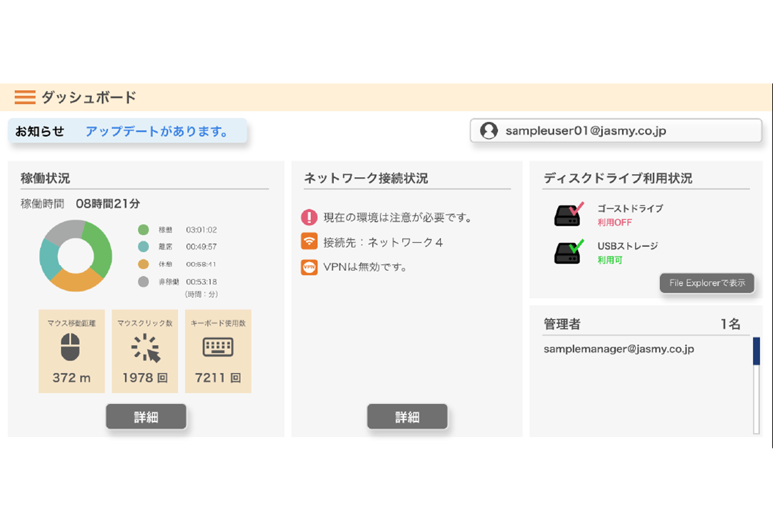Click the ネットワーク接続状況 panel heading
773x532 pixels.
click(x=366, y=178)
